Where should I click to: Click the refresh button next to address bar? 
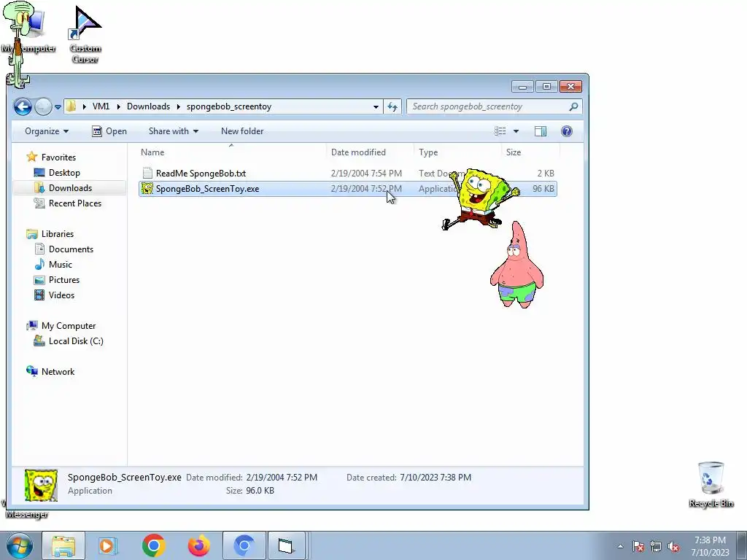coord(392,106)
